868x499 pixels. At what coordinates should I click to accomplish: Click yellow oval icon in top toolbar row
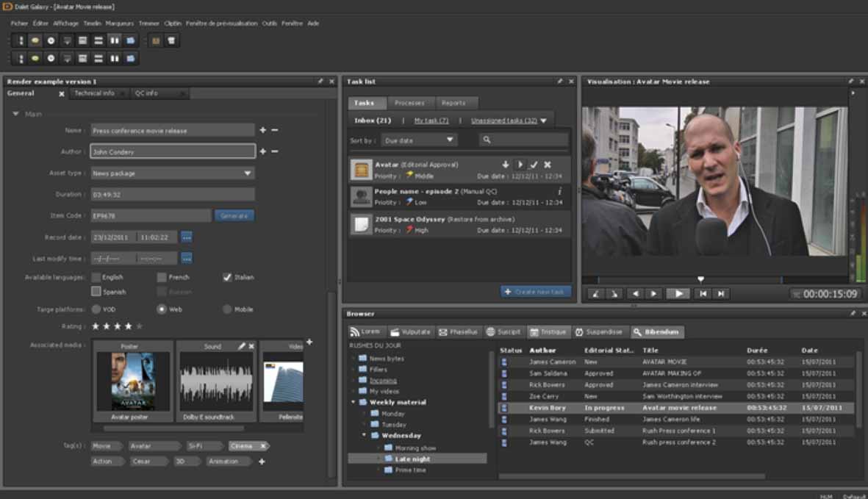coord(35,40)
